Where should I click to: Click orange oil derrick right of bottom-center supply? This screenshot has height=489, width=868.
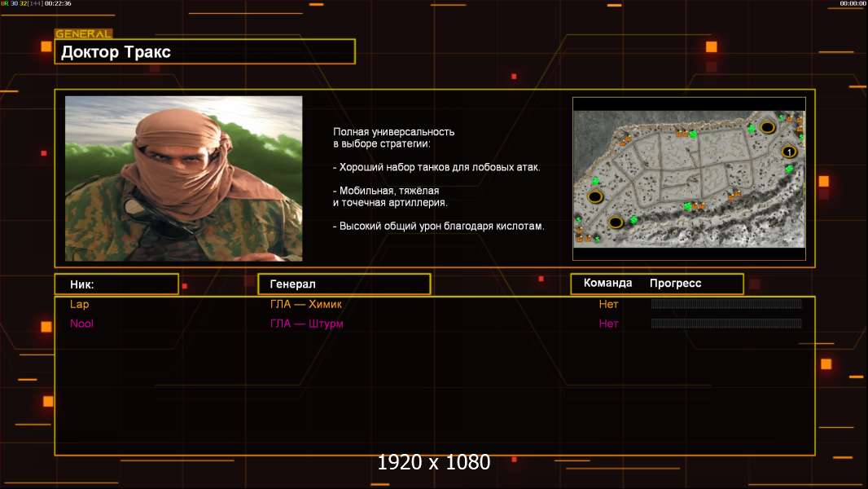tap(699, 206)
